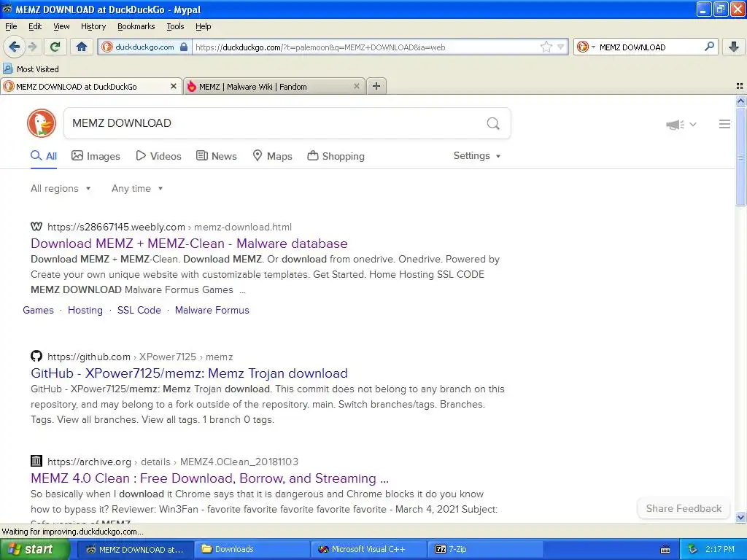Viewport: 747px width, 560px height.
Task: Open Download MEMZ + MEMZ-Clean result link
Action: (189, 244)
